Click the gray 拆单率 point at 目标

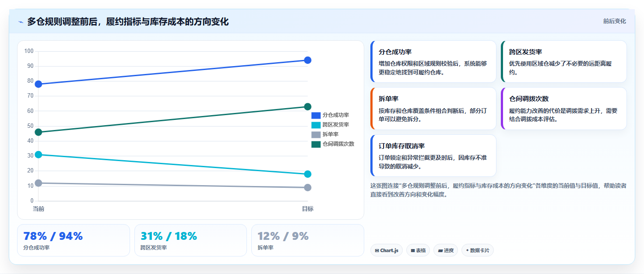(x=307, y=187)
